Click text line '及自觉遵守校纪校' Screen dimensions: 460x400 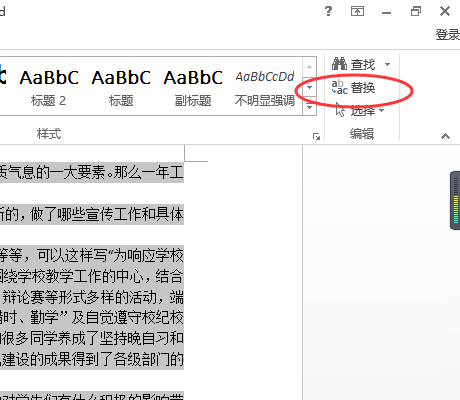point(127,318)
